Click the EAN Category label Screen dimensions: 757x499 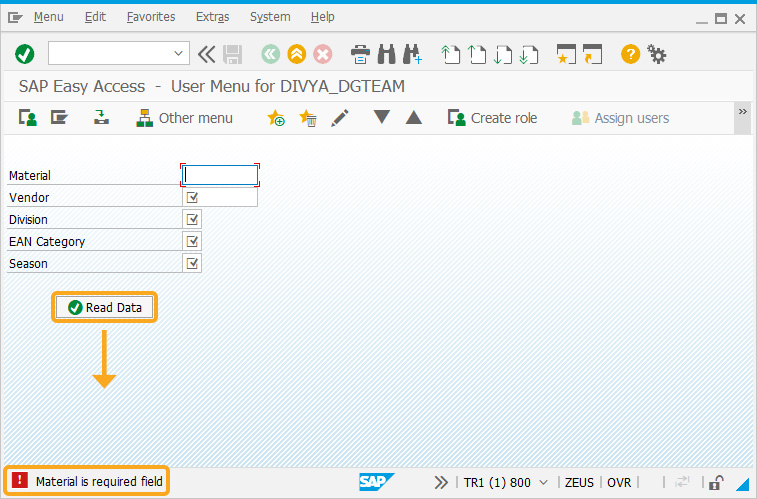point(47,242)
